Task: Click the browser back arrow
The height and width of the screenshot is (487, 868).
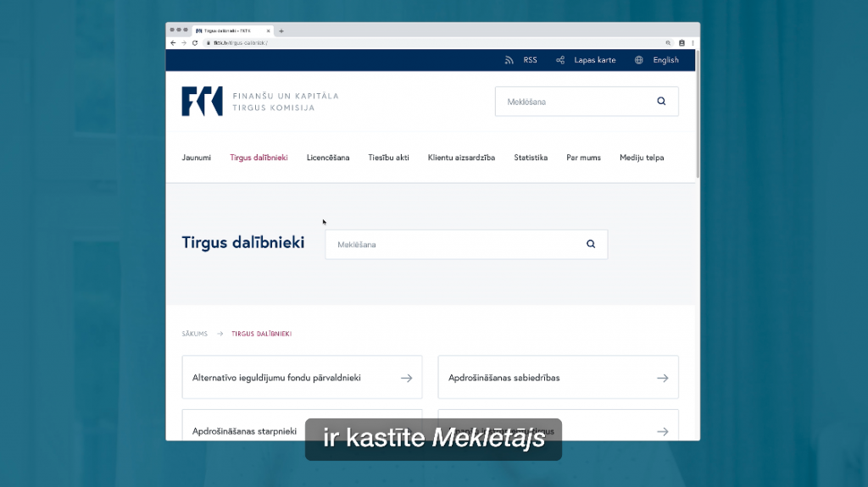Action: [173, 42]
